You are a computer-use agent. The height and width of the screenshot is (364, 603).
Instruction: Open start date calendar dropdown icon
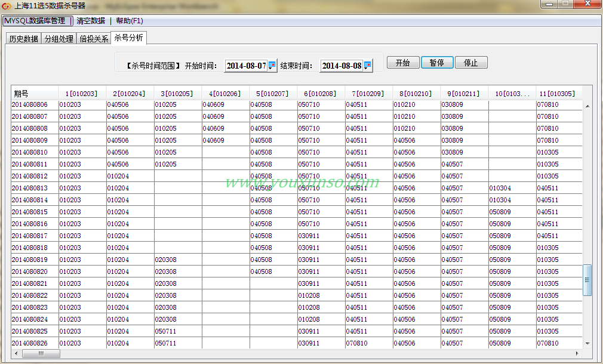(x=272, y=66)
